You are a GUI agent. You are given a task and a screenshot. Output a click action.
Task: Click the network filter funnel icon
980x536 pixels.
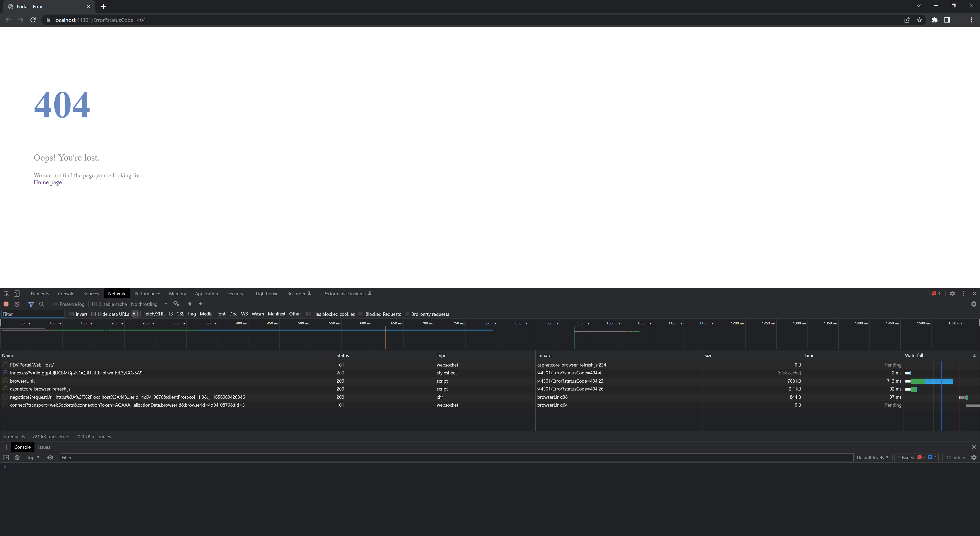coord(31,304)
